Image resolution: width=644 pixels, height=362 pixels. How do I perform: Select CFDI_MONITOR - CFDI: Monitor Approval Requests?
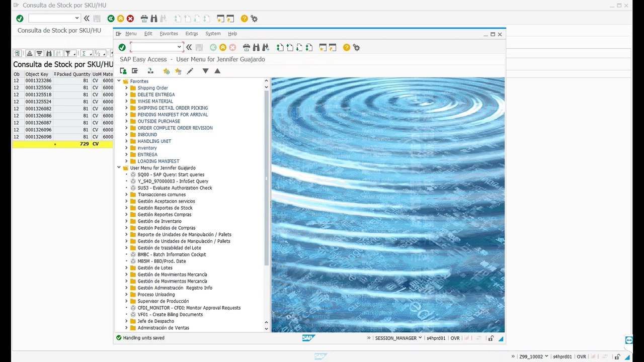pyautogui.click(x=189, y=308)
